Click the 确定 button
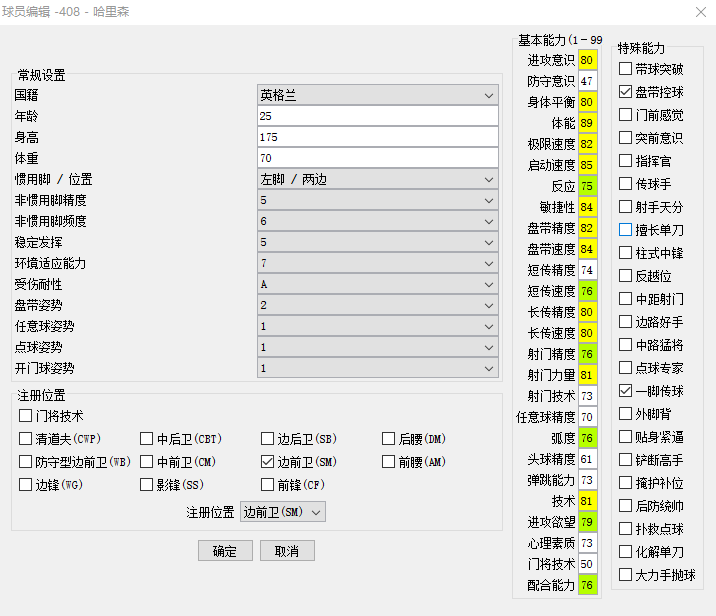 pos(225,551)
